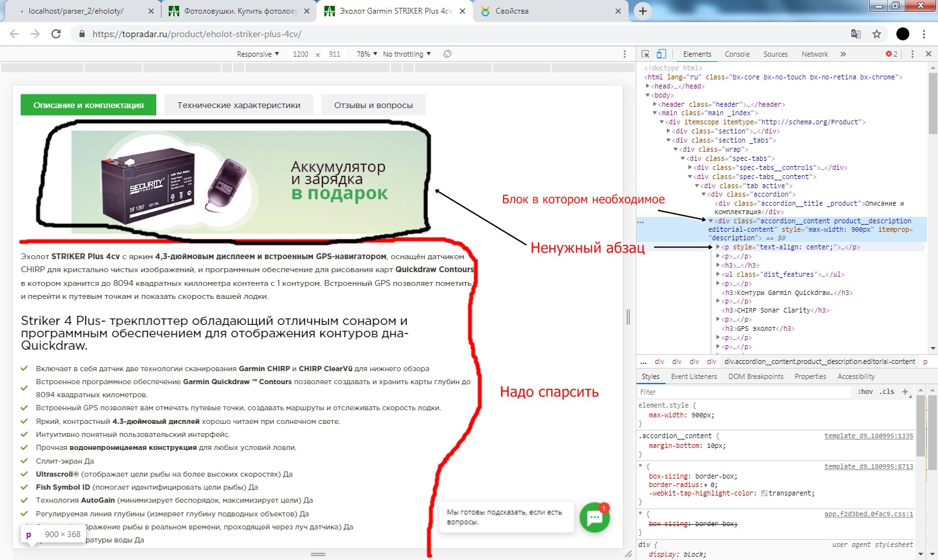Image resolution: width=938 pixels, height=560 pixels.
Task: Click the translate page icon in address bar
Action: coord(856,34)
